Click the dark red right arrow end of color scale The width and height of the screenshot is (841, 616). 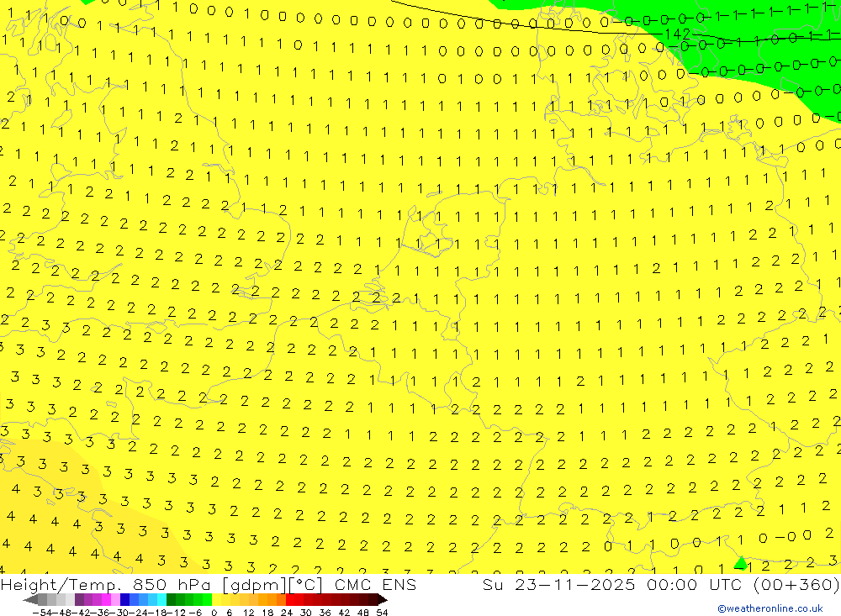(x=383, y=599)
